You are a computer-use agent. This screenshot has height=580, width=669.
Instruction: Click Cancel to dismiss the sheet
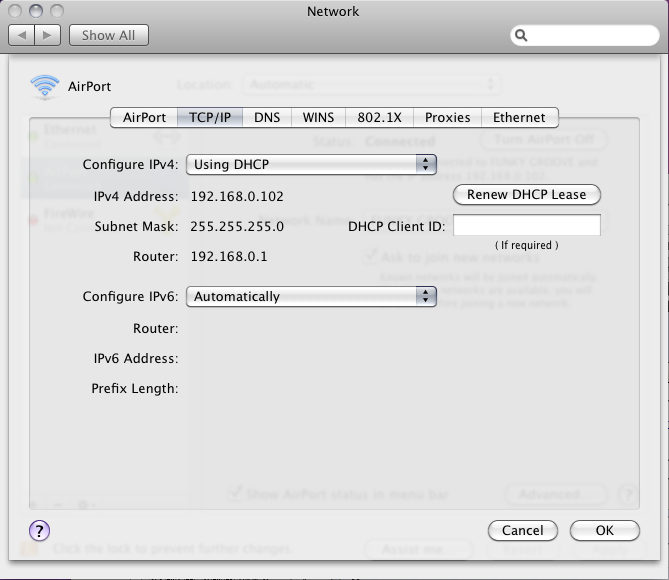click(x=523, y=530)
